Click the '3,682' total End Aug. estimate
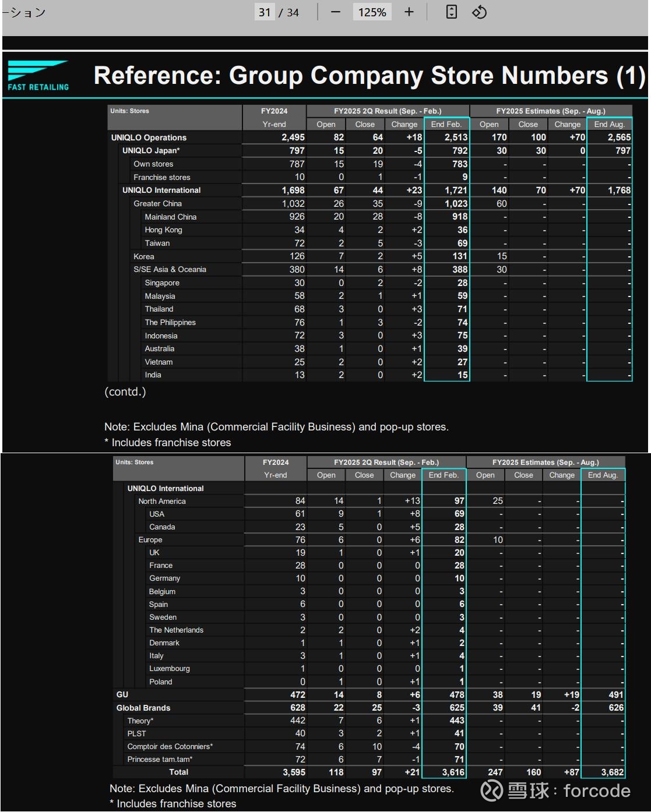 [612, 772]
